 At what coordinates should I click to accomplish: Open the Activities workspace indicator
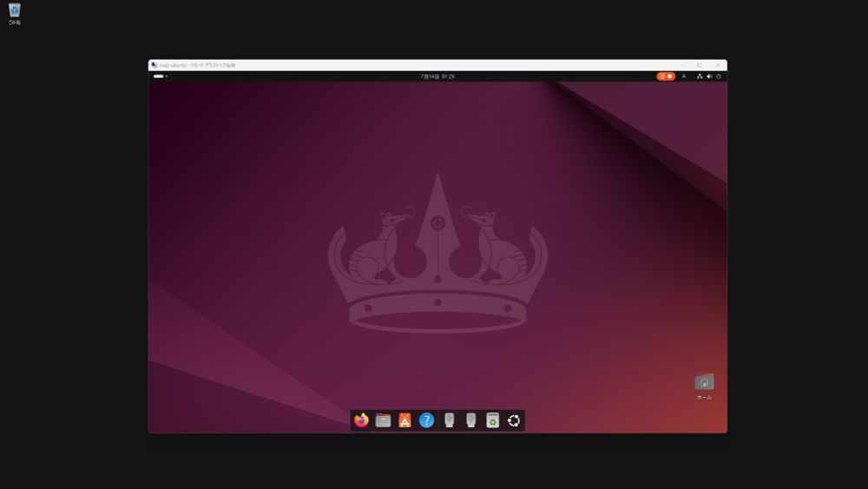pos(160,76)
